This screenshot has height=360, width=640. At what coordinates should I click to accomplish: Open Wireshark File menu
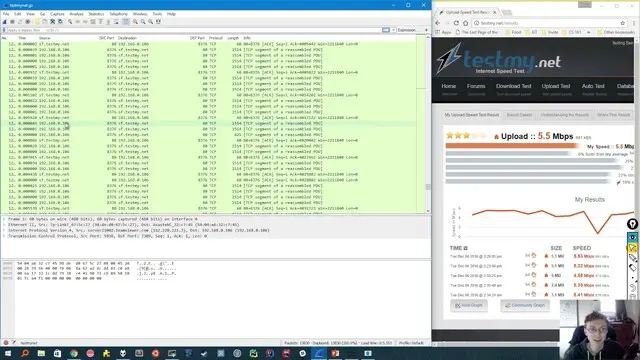(x=6, y=14)
